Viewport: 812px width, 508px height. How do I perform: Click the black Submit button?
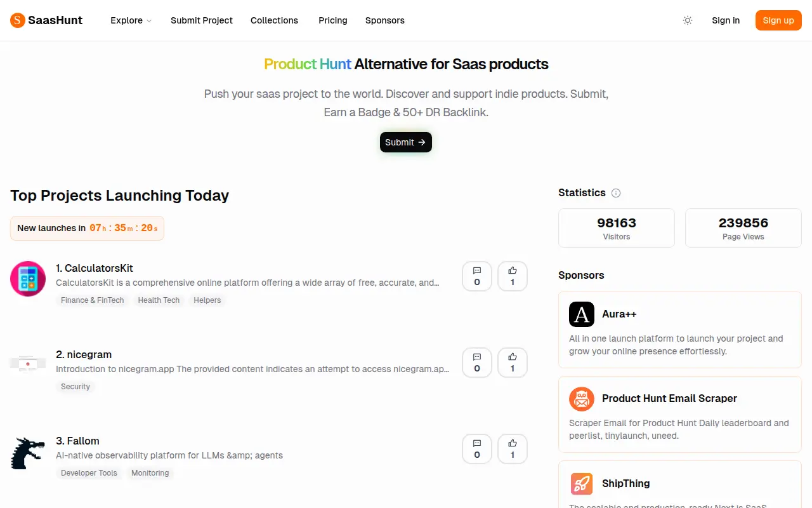406,142
